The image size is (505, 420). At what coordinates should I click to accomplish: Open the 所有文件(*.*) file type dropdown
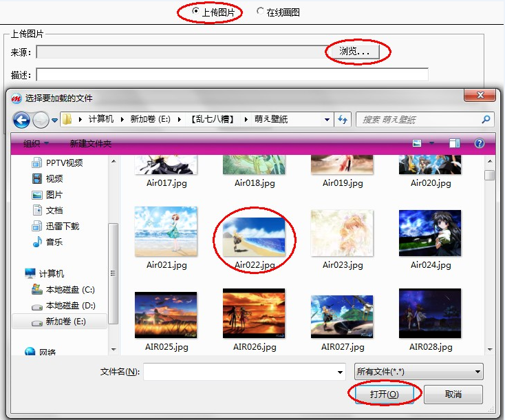(419, 372)
